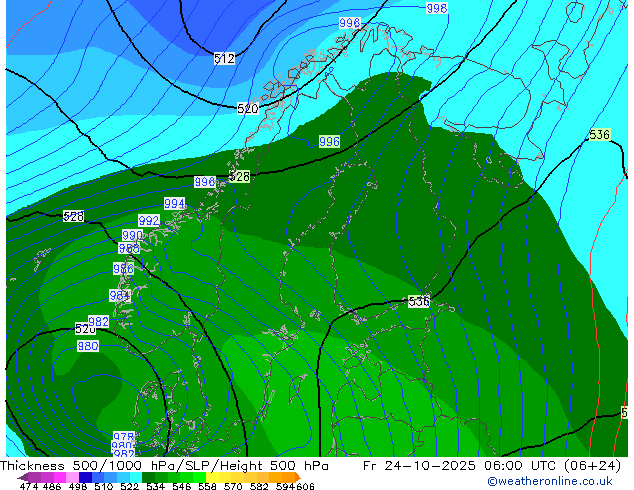The width and height of the screenshot is (634, 490).
Task: Select the dark navy blue legend swatch
Action: coord(85,477)
